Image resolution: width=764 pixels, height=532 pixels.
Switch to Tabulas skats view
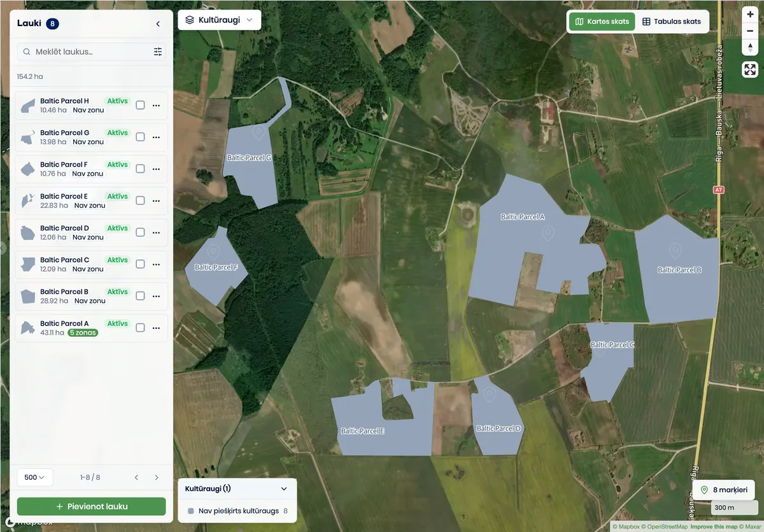(x=671, y=22)
